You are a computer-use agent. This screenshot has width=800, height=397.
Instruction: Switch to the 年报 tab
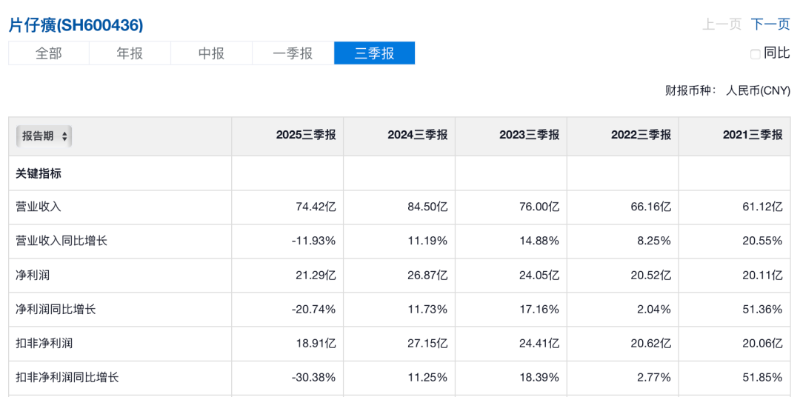[x=130, y=53]
